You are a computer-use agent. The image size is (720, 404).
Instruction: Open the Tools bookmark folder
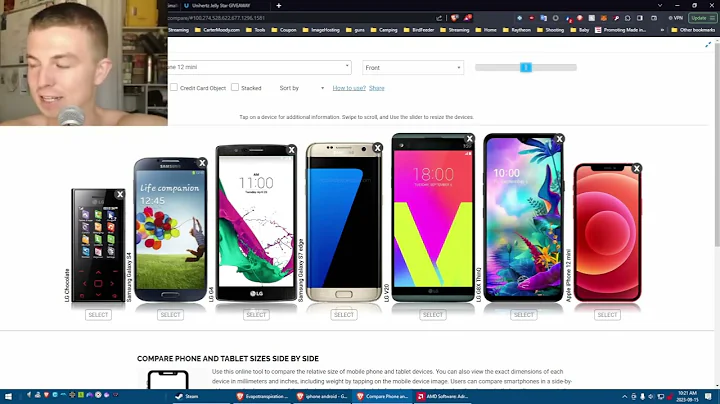[255, 30]
